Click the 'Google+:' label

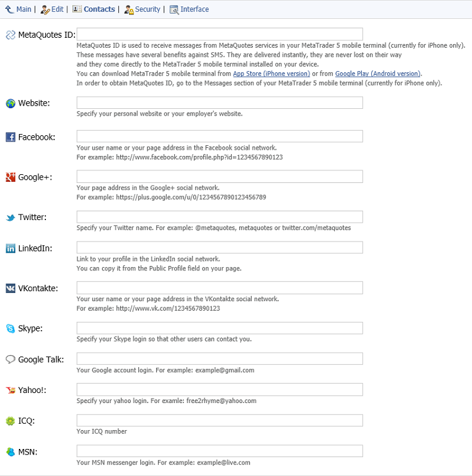[35, 177]
